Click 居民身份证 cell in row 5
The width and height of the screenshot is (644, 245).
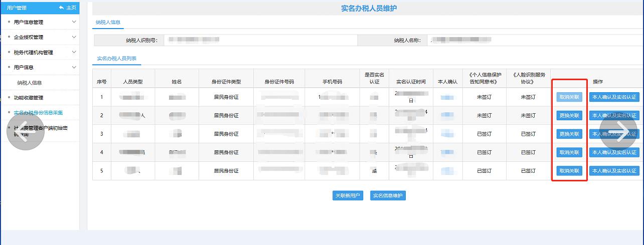click(226, 171)
